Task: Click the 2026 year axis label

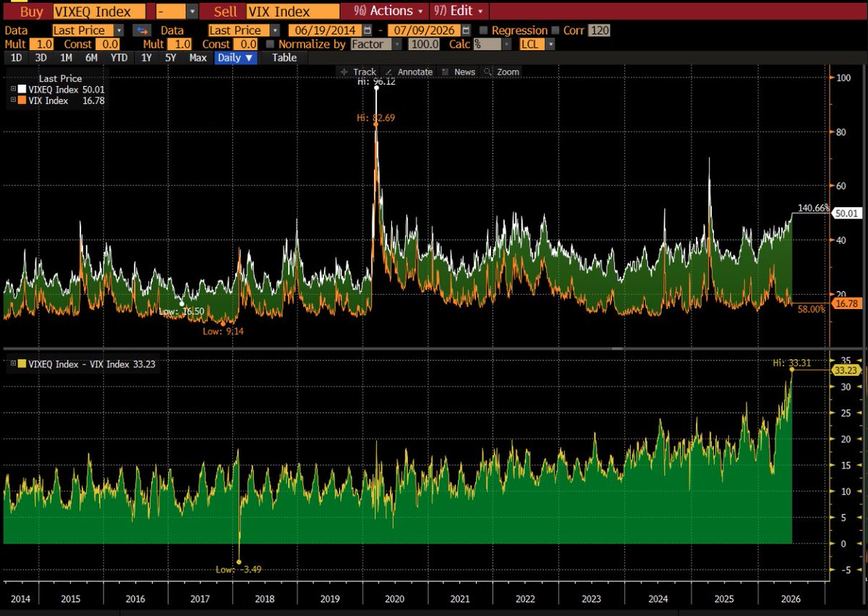Action: click(x=789, y=599)
